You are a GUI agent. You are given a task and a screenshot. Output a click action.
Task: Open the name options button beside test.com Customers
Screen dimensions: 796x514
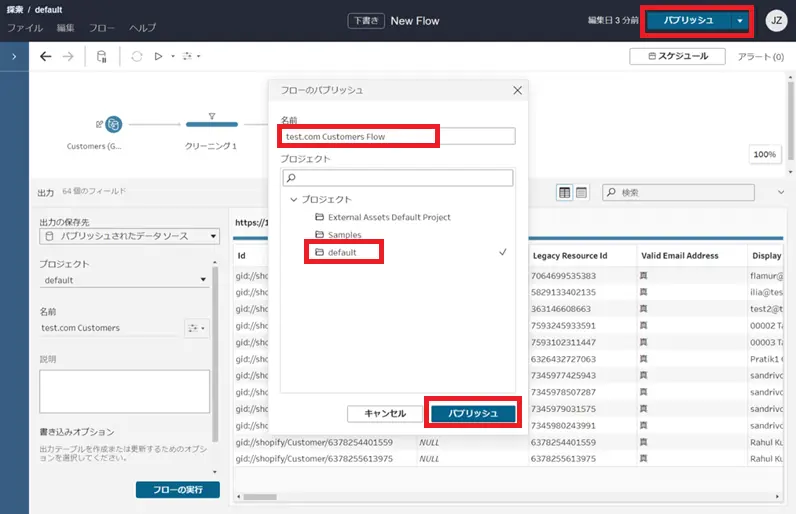pos(196,328)
